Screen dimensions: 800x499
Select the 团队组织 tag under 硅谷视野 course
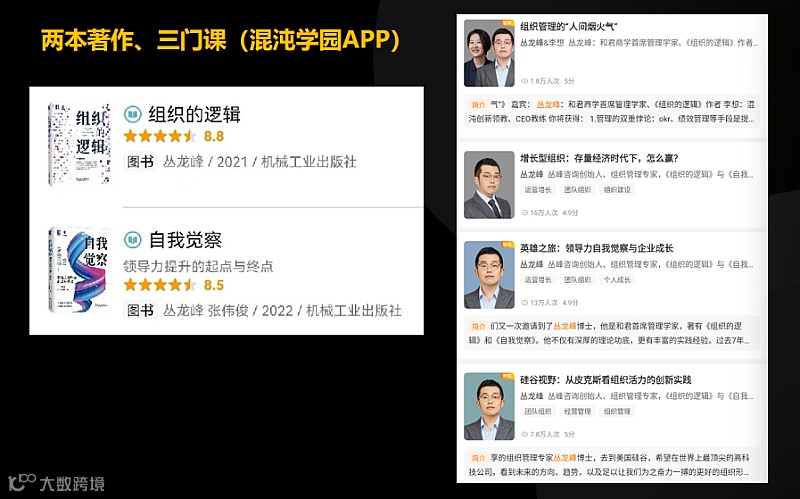click(x=538, y=411)
